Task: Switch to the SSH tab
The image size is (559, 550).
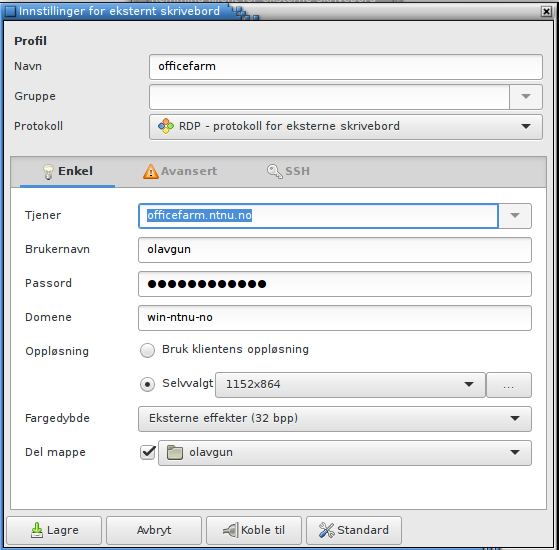Action: click(x=288, y=171)
